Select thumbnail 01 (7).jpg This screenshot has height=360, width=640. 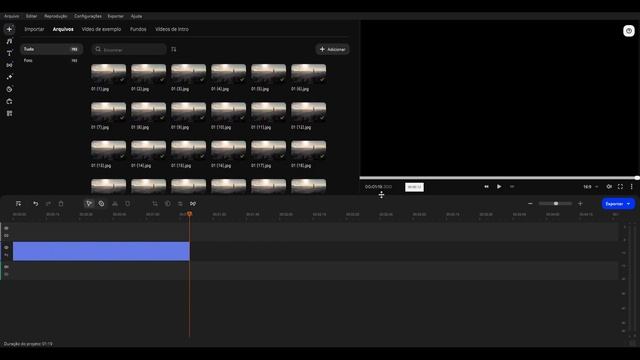tap(109, 112)
